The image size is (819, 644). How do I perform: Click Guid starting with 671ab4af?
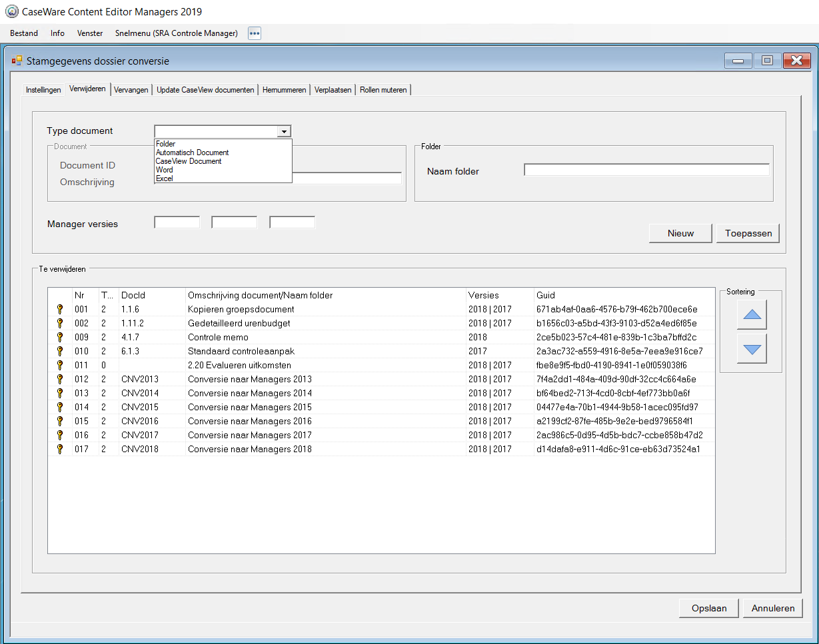(x=616, y=309)
